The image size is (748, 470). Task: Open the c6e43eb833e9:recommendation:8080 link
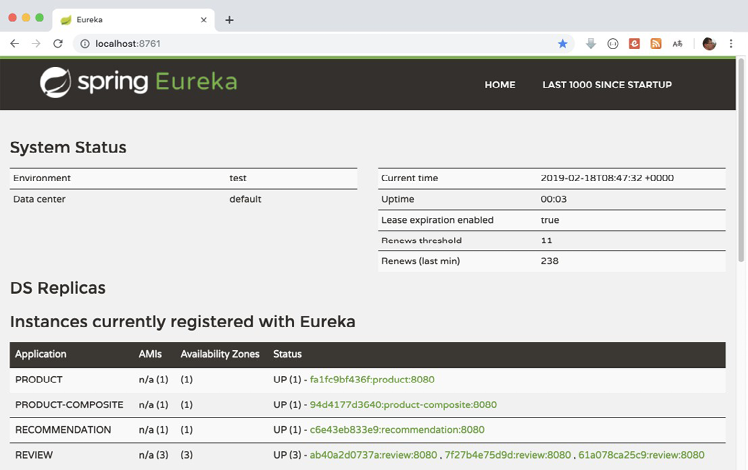[397, 430]
